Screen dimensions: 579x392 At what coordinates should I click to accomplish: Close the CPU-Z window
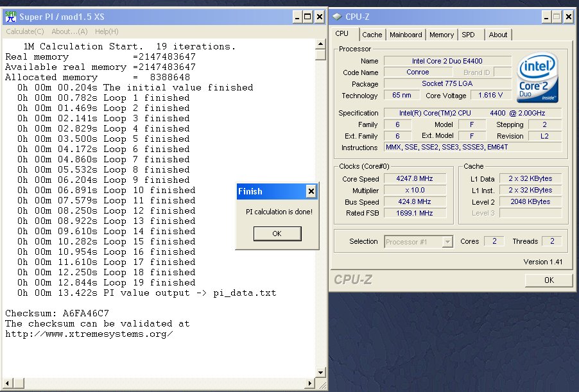[569, 17]
